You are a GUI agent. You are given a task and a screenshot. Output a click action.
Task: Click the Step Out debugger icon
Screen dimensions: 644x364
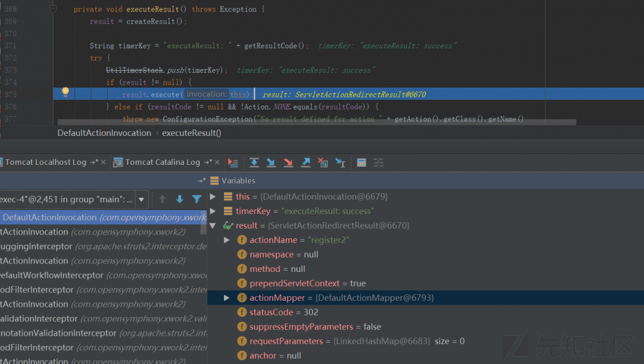coord(306,163)
